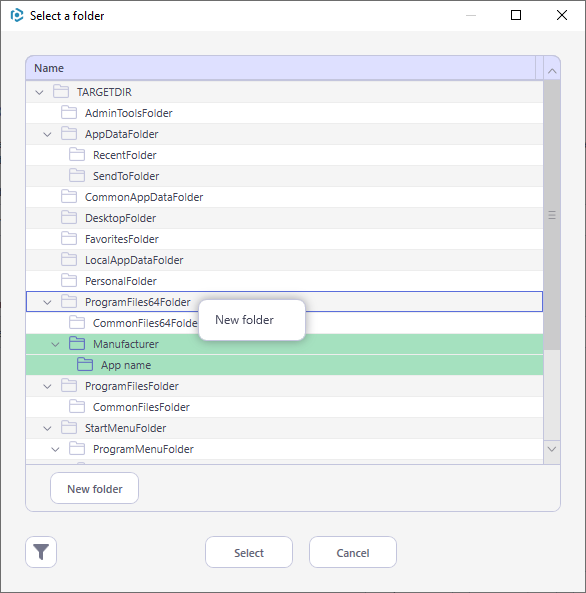This screenshot has width=586, height=593.
Task: Collapse the ProgramMenuFolder chevron
Action: pos(55,449)
